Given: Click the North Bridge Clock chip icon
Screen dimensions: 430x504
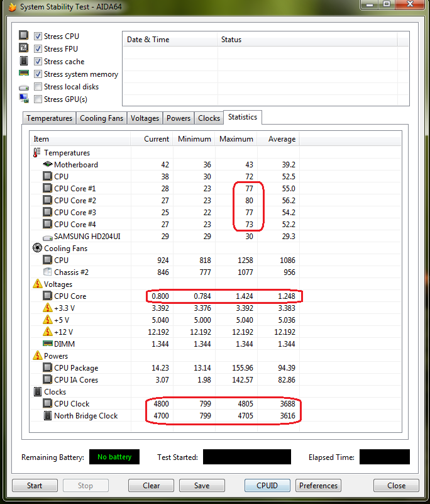Looking at the screenshot, I should (x=48, y=416).
